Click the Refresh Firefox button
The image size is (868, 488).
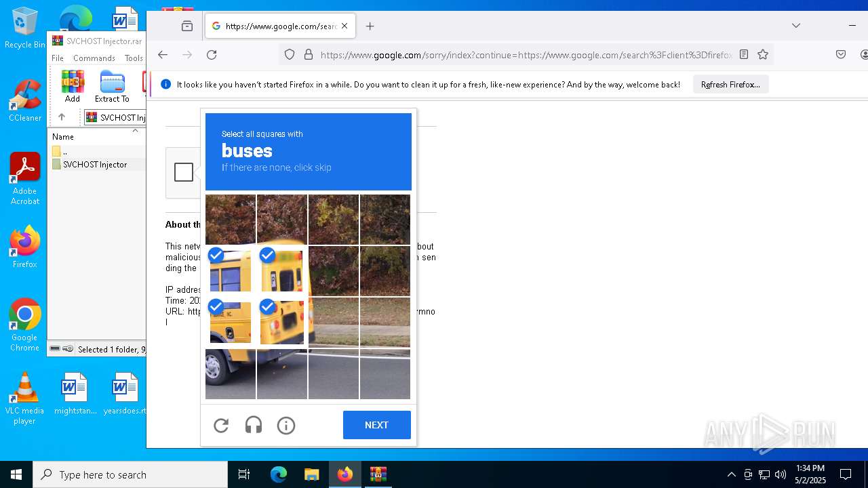[730, 85]
